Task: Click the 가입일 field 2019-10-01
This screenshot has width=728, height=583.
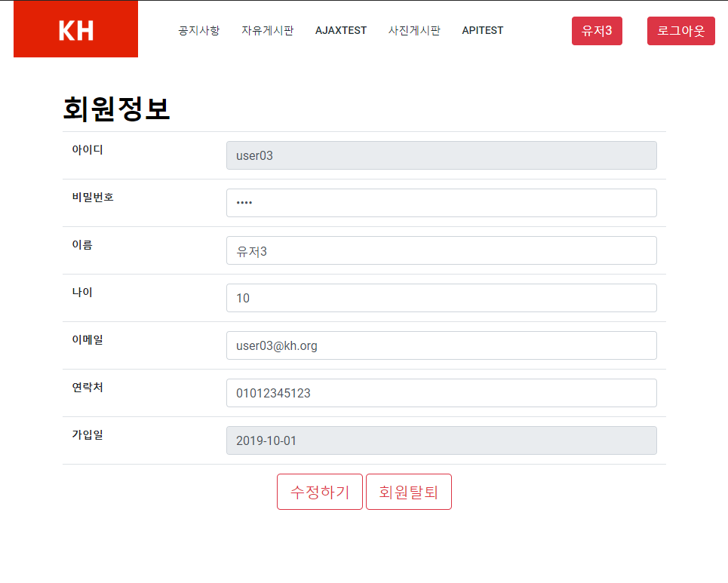Action: (441, 440)
